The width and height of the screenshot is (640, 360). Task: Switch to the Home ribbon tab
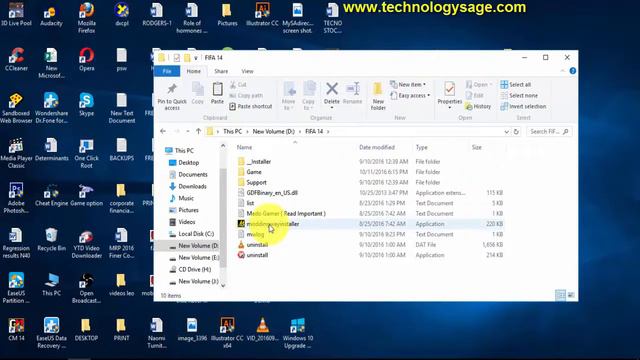point(193,71)
